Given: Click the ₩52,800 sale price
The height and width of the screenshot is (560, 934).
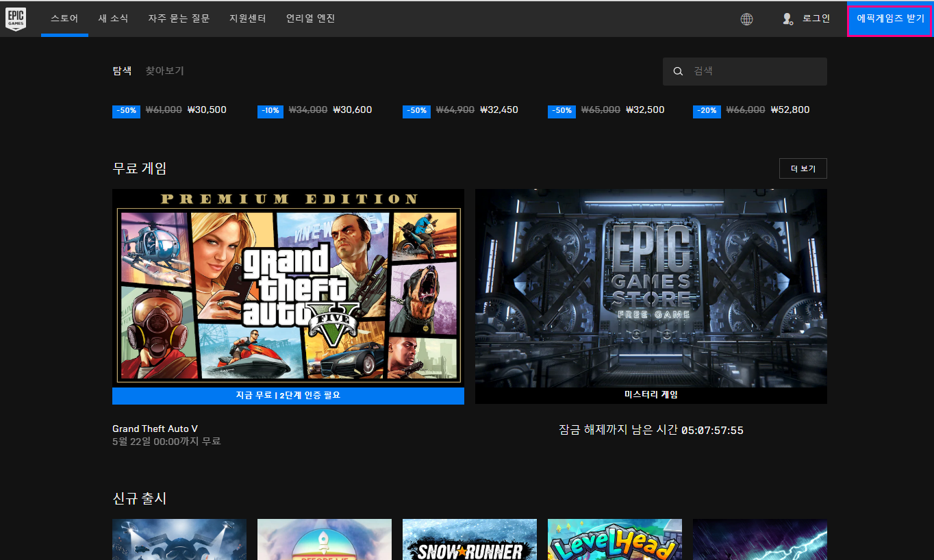Looking at the screenshot, I should (x=790, y=110).
